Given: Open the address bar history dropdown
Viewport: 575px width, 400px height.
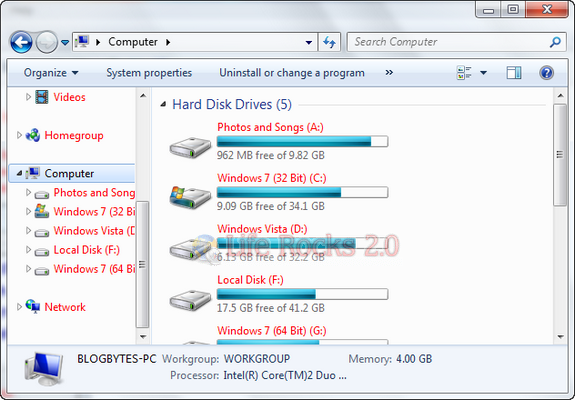Looking at the screenshot, I should [x=309, y=42].
